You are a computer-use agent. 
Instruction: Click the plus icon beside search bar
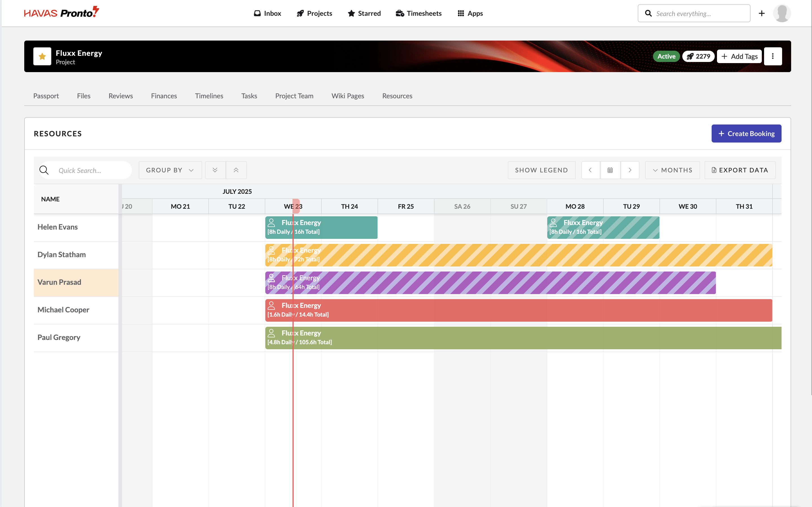coord(762,14)
